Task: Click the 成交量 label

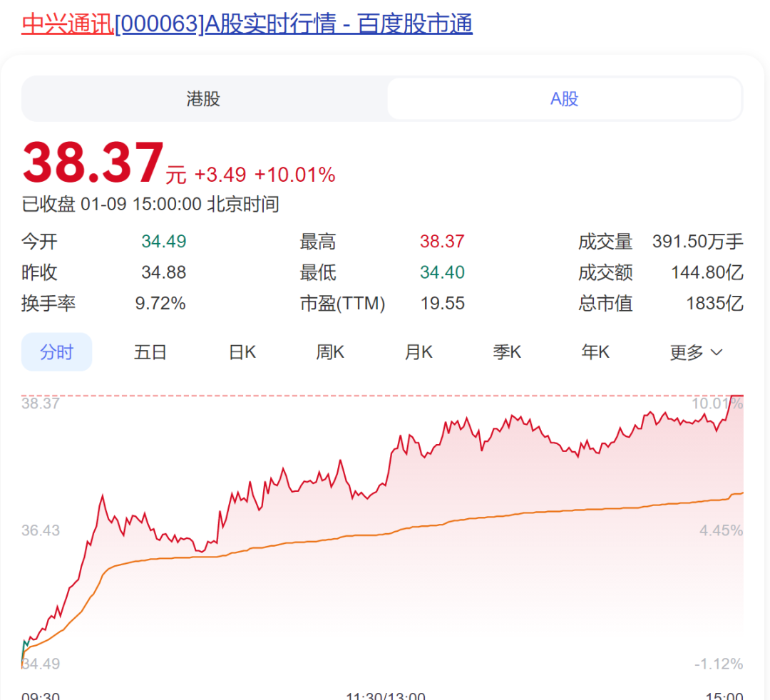Action: pos(605,242)
